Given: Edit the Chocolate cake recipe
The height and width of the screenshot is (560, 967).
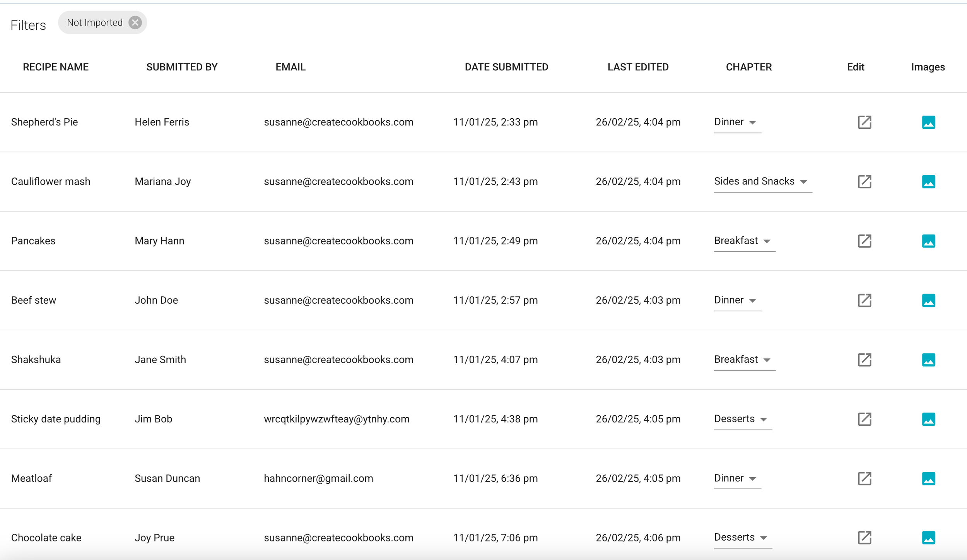Looking at the screenshot, I should tap(864, 538).
